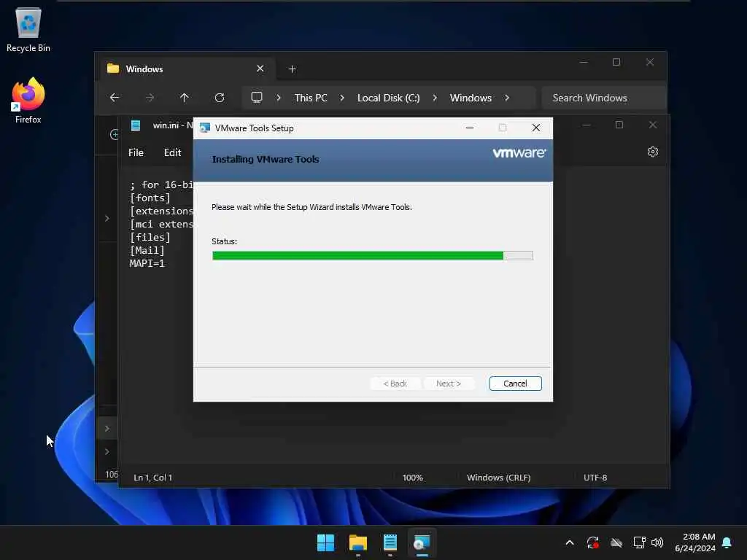Click the MAPI=1 line in Notepad
This screenshot has height=560, width=747.
click(x=147, y=263)
